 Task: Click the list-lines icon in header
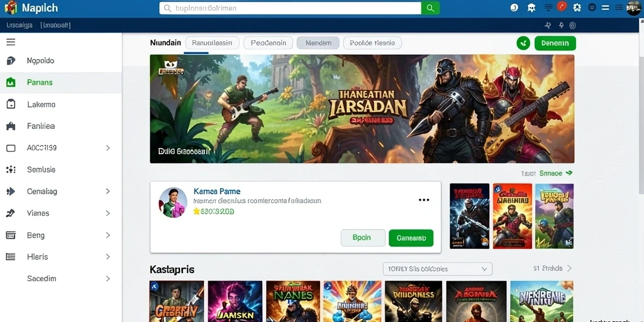(x=548, y=8)
